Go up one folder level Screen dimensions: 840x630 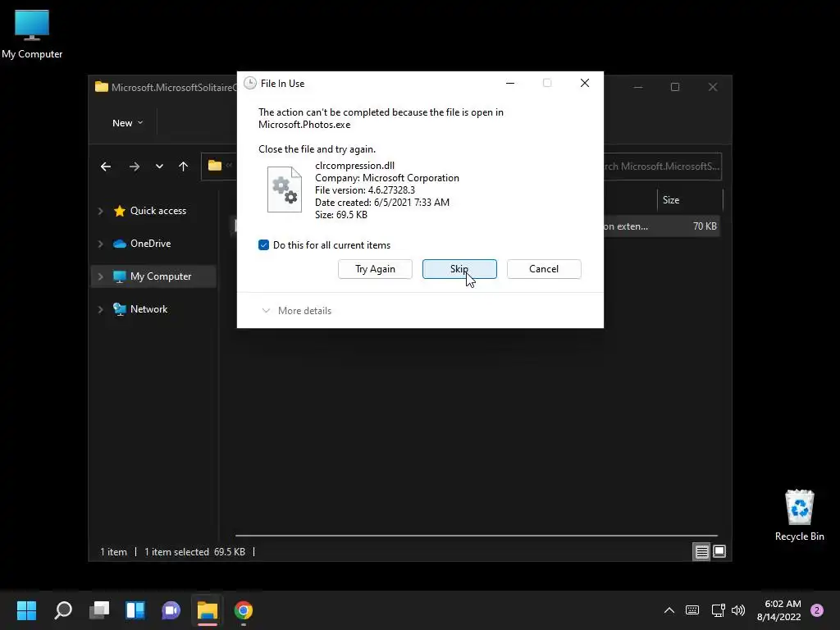[x=183, y=167]
